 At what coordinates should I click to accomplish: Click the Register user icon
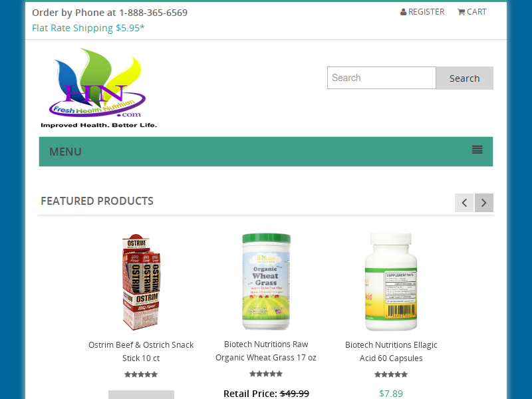404,12
